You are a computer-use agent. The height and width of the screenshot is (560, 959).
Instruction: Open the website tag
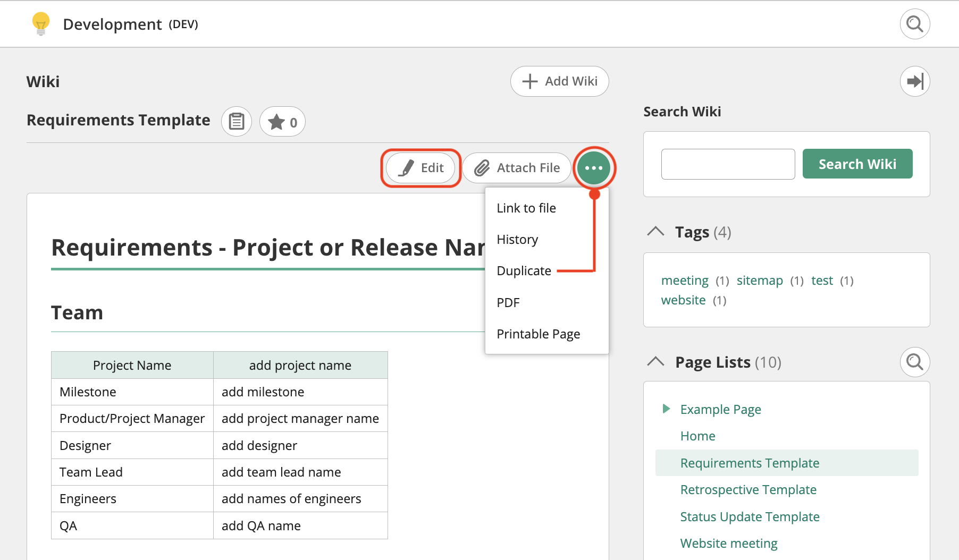(683, 300)
